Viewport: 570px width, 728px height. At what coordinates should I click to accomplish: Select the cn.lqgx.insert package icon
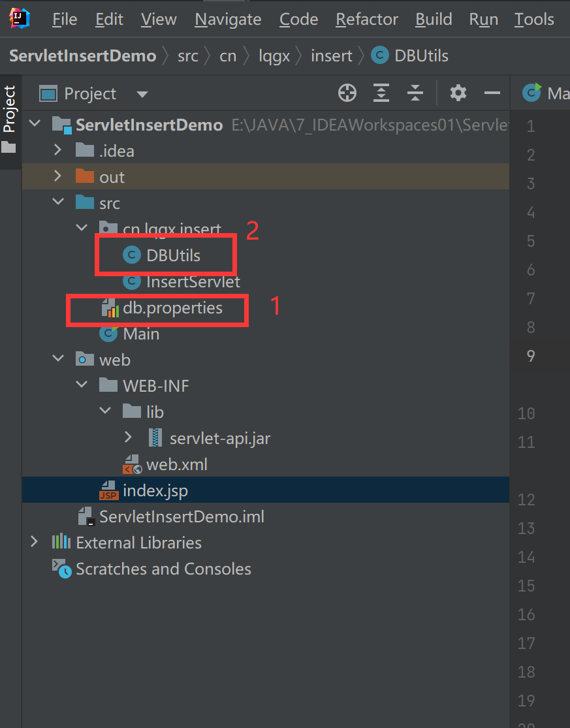108,227
